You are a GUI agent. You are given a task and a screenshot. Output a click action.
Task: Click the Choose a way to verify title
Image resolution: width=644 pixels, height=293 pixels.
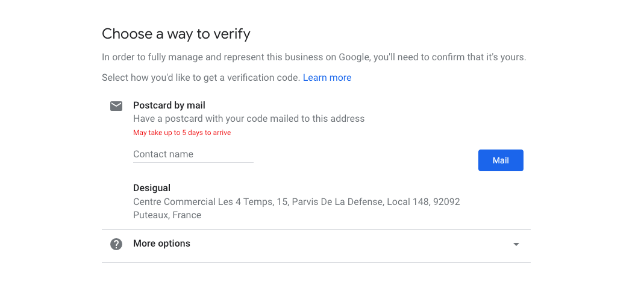tap(176, 34)
